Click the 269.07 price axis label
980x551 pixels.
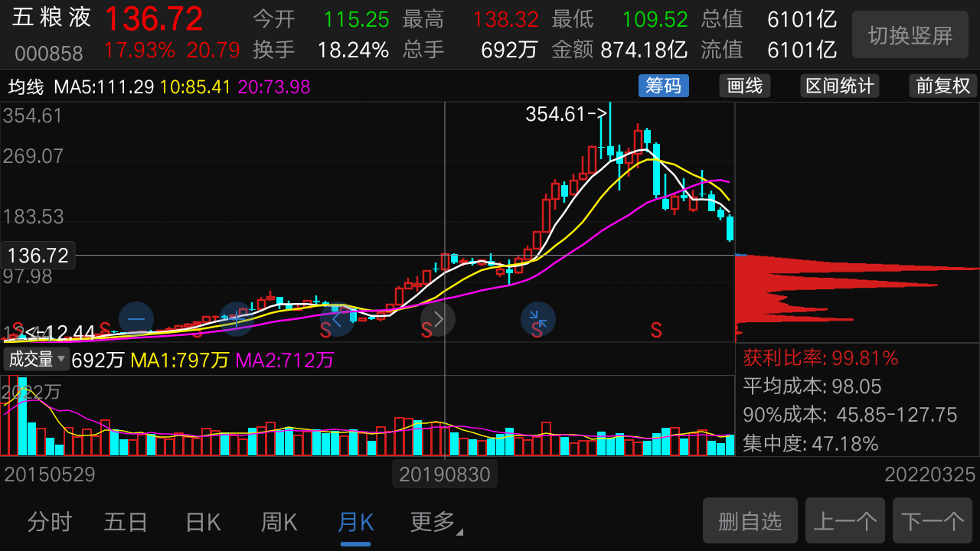34,157
